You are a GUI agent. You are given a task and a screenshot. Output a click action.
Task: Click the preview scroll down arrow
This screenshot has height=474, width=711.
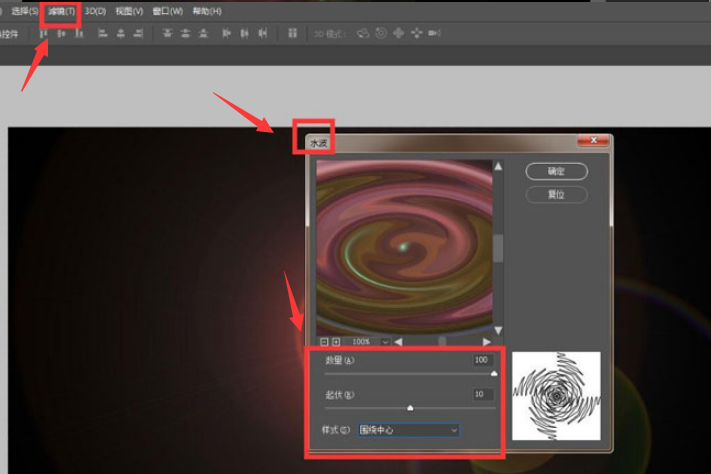click(498, 327)
